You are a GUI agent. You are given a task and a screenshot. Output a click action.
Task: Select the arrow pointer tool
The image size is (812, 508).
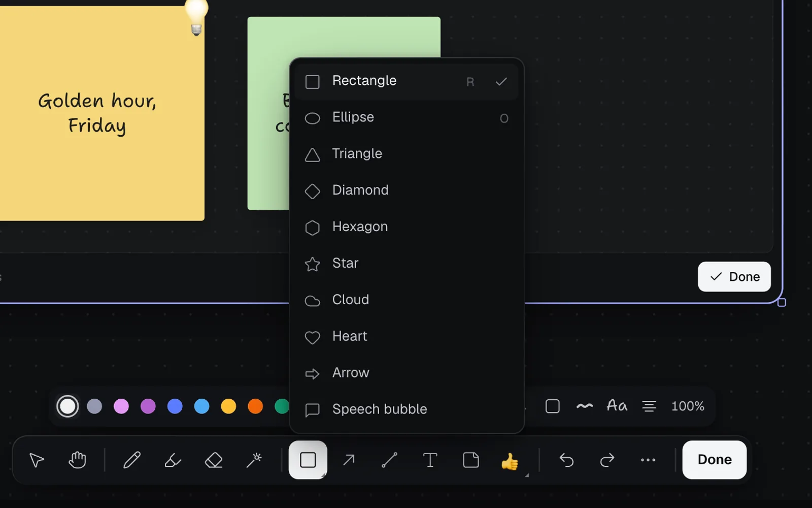37,460
